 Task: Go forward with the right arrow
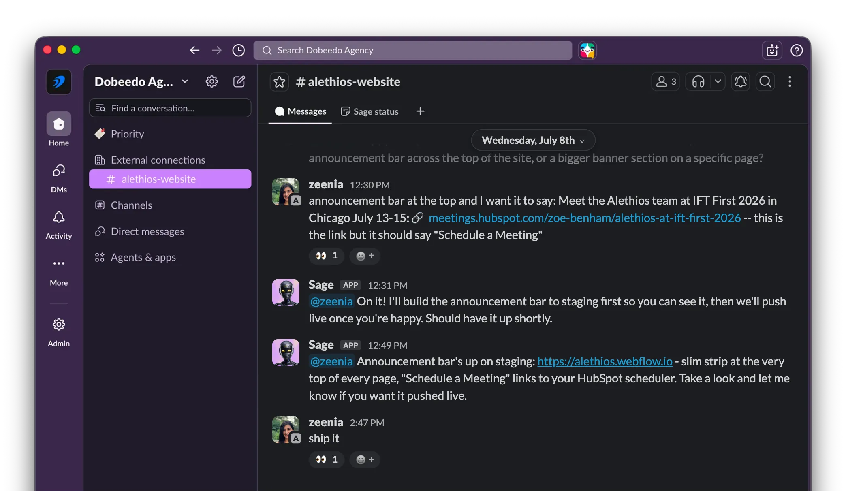[217, 50]
